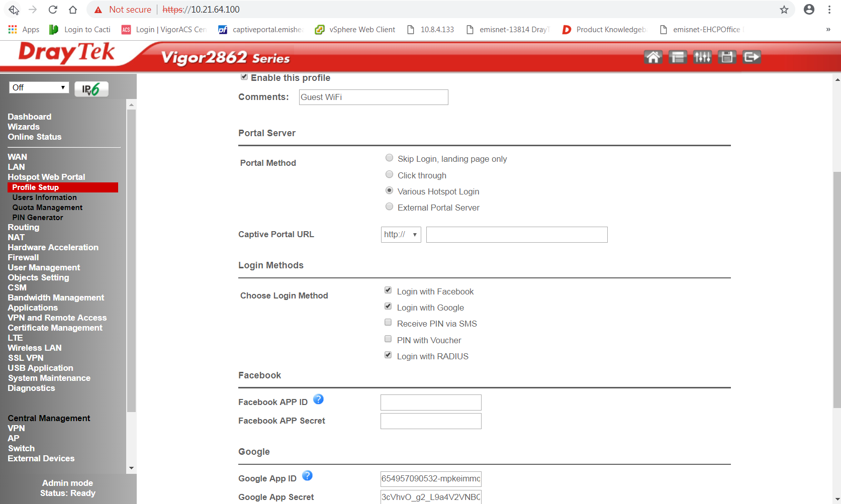Click the sliders settings icon in header
Image resolution: width=841 pixels, height=504 pixels.
(x=702, y=57)
